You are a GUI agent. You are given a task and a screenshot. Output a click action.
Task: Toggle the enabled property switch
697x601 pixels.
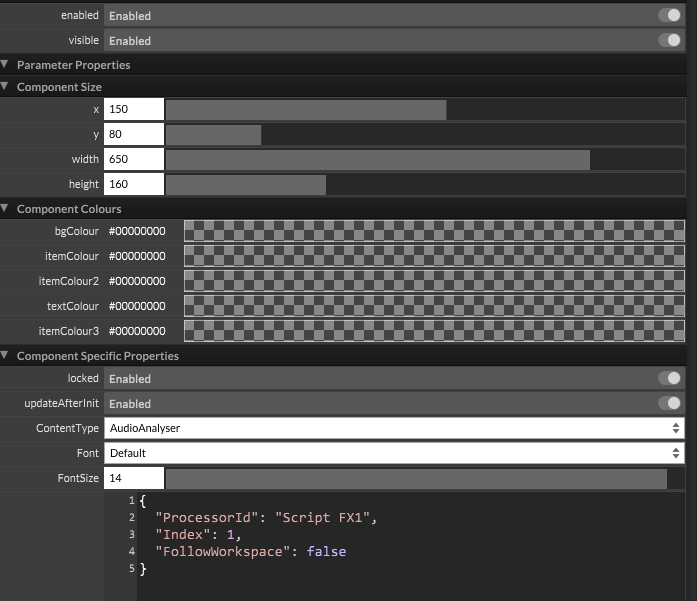(669, 16)
